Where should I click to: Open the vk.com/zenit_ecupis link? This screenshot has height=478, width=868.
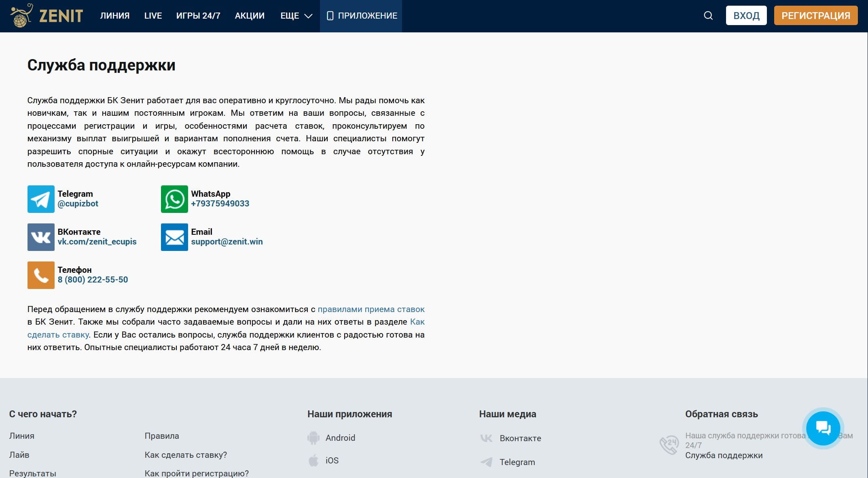(x=97, y=242)
